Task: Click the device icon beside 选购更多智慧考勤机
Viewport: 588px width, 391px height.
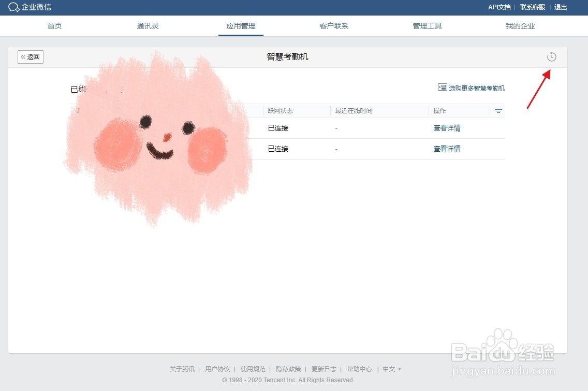Action: coord(442,88)
